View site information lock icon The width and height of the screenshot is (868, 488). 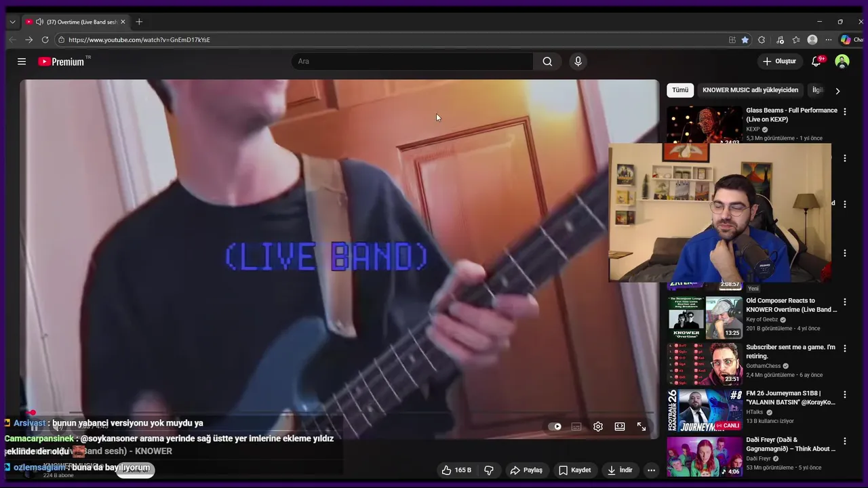pos(61,40)
